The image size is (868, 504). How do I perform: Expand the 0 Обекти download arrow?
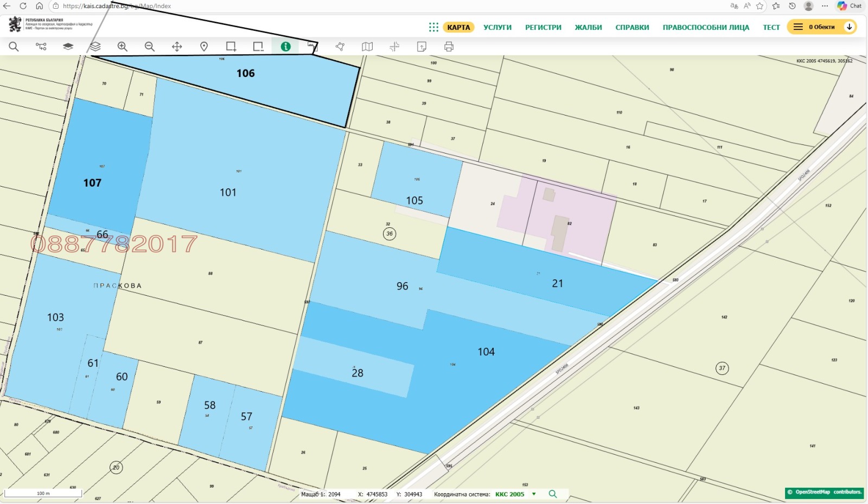point(849,27)
